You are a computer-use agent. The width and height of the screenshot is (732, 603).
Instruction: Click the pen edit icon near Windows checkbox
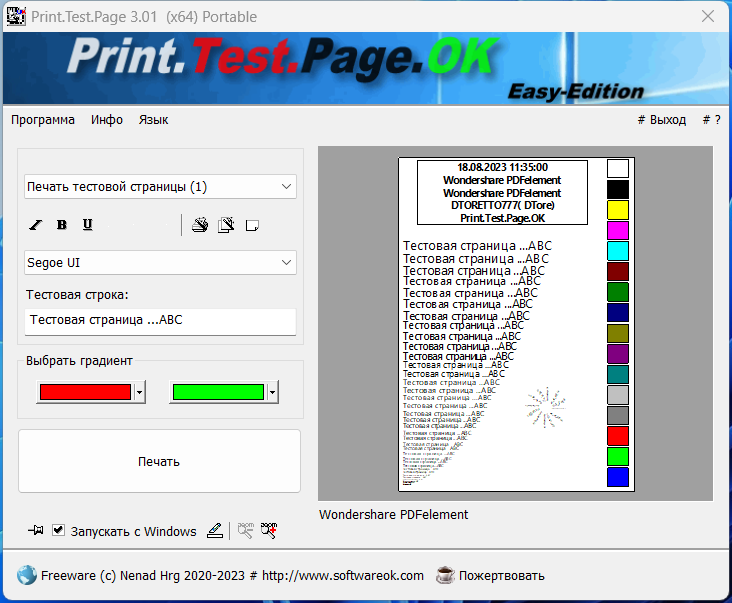[x=215, y=530]
